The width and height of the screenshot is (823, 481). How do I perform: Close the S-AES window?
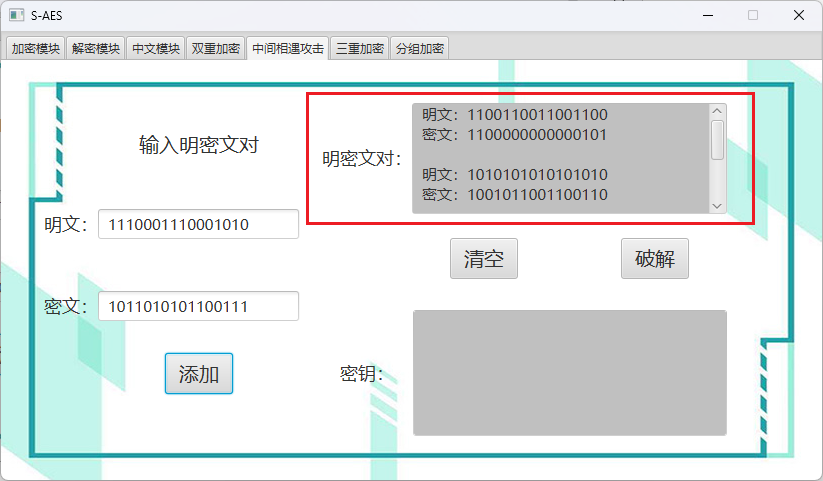point(799,15)
